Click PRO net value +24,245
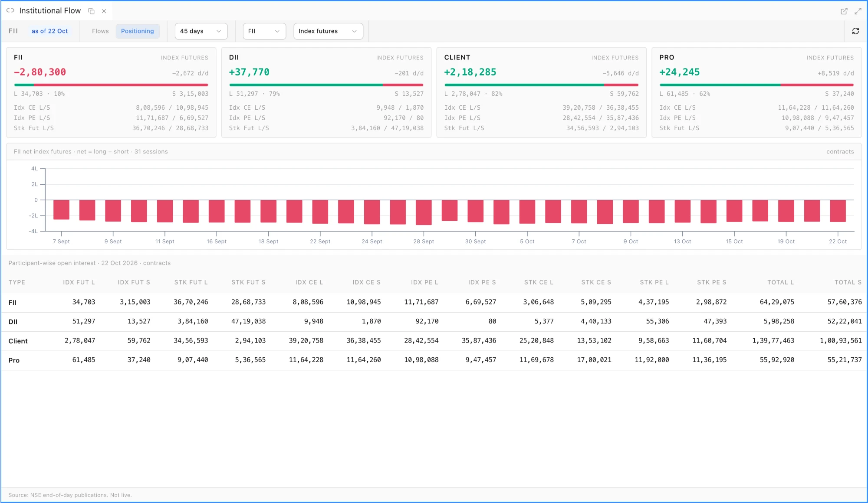Image resolution: width=868 pixels, height=503 pixels. pos(680,72)
